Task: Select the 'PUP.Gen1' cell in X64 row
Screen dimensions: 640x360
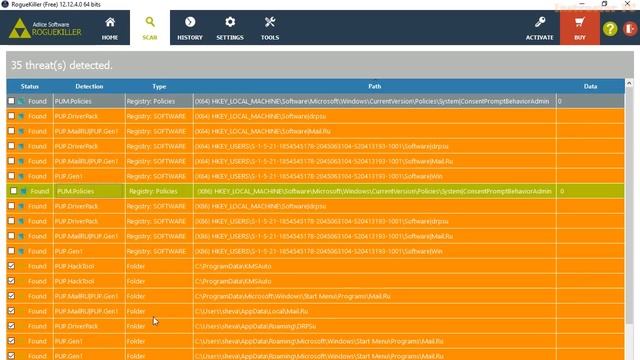Action: [89, 176]
